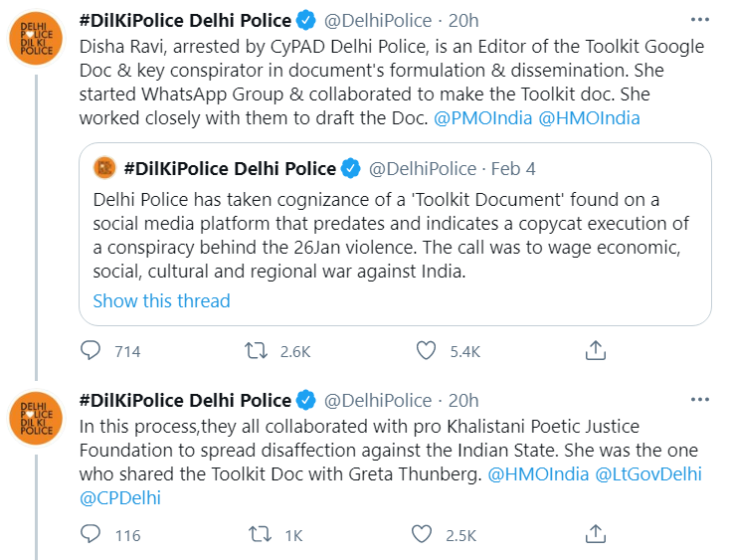Screen dimensions: 731x560
Task: Open more options on first tweet
Action: (700, 20)
